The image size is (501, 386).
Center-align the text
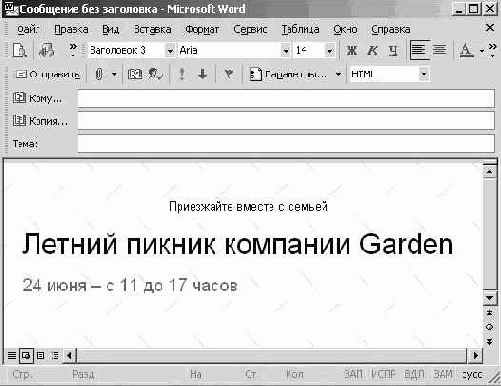(440, 50)
